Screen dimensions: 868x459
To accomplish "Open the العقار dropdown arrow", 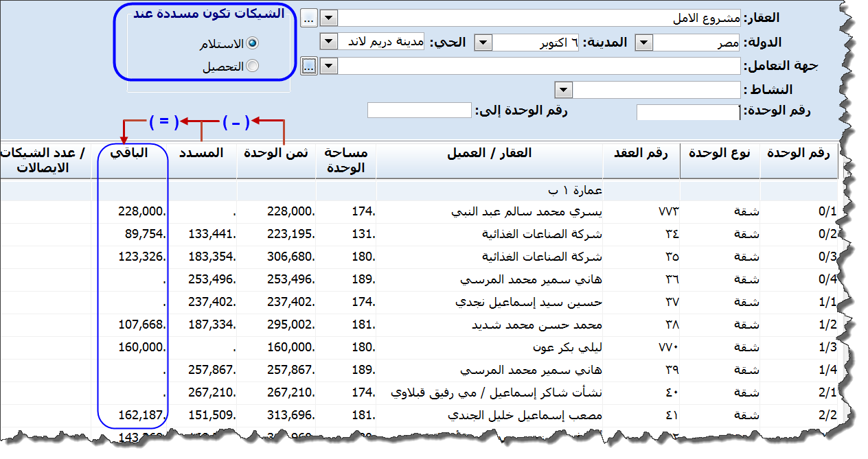I will point(329,19).
